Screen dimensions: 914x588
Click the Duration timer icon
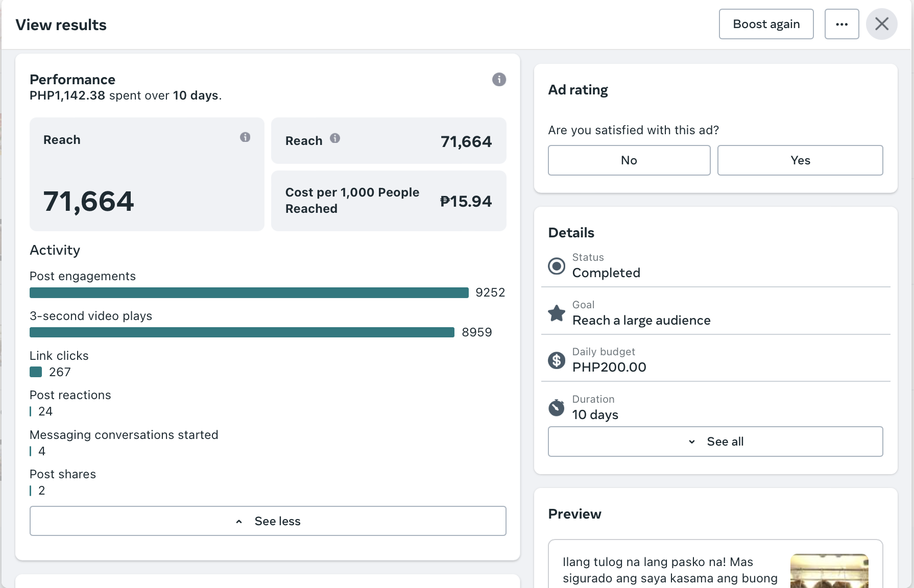pyautogui.click(x=557, y=407)
